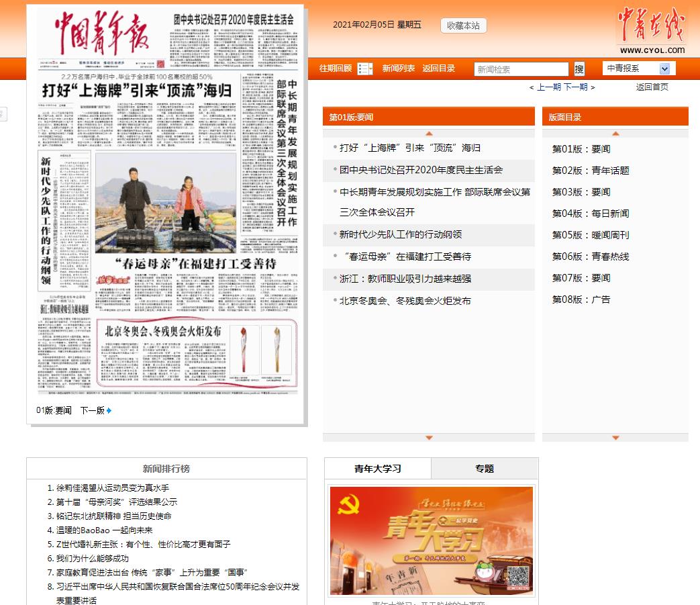Click the 搜 search button
The width and height of the screenshot is (700, 605).
(579, 68)
